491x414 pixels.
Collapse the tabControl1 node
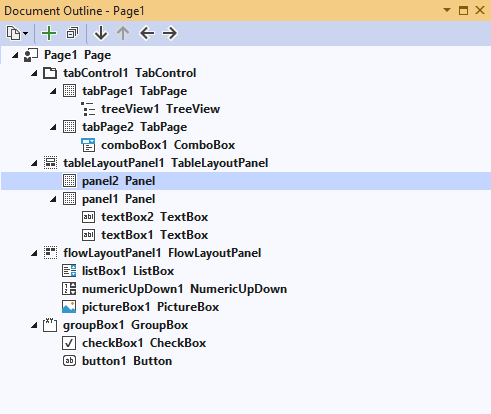tap(34, 73)
